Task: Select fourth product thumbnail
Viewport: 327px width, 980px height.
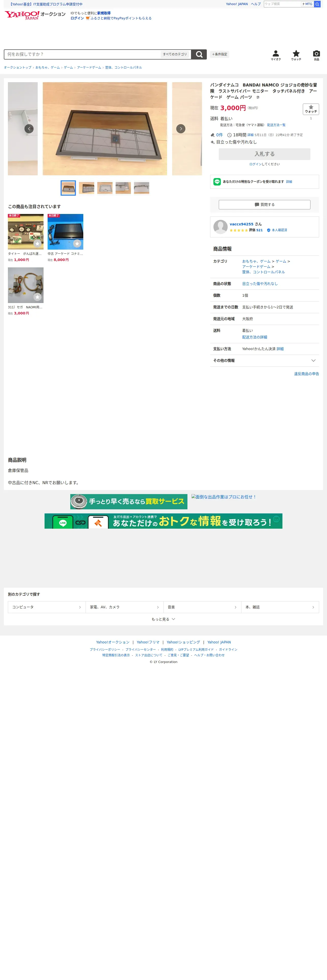Action: click(123, 188)
